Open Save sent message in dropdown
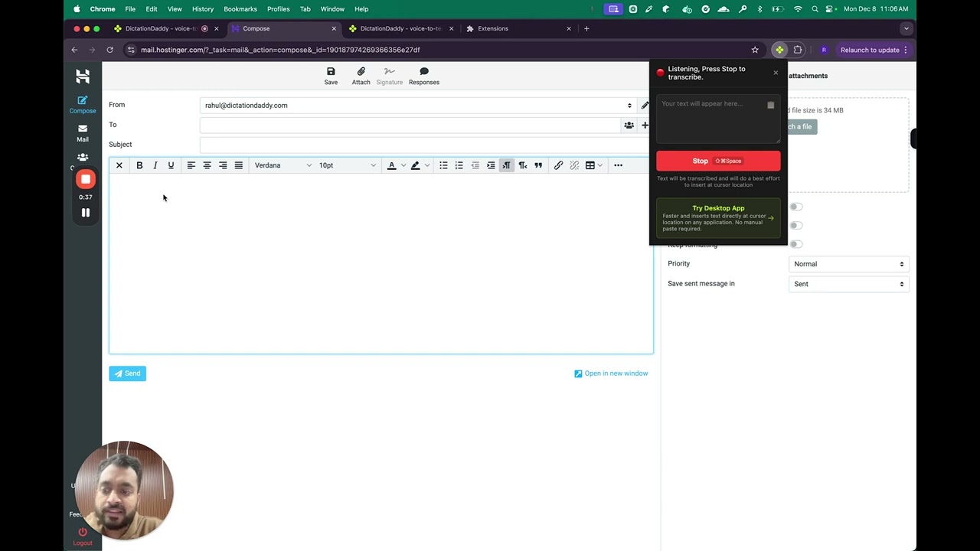980x551 pixels. 849,284
